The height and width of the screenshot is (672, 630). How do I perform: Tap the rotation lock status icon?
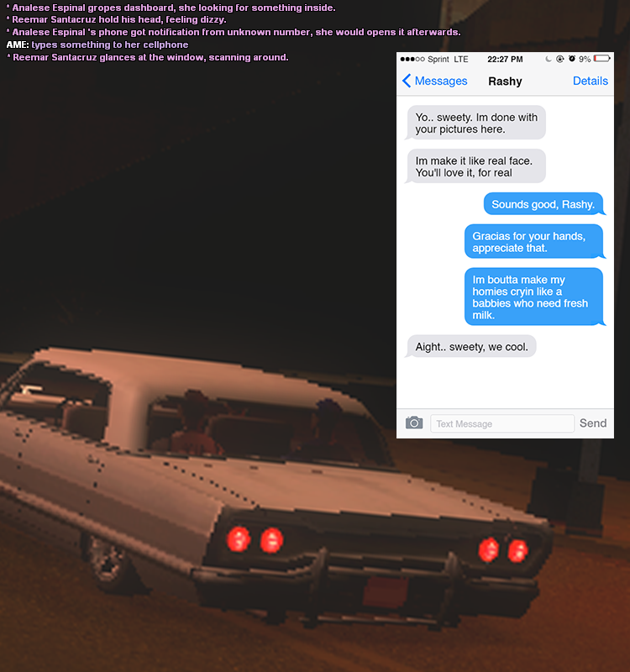coord(559,59)
